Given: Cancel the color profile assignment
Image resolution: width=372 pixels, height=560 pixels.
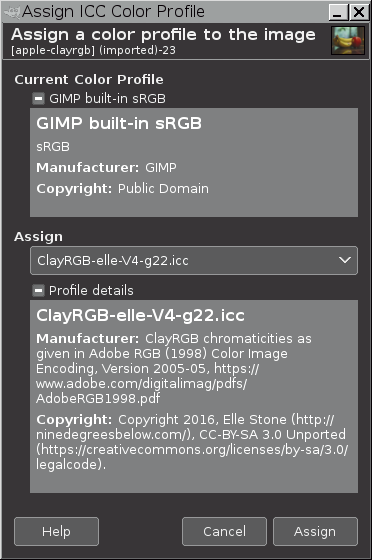Looking at the screenshot, I should [x=224, y=531].
